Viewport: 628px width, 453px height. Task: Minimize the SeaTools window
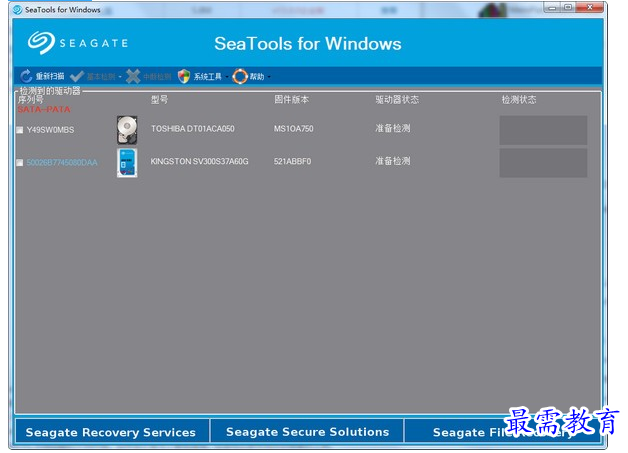click(552, 7)
